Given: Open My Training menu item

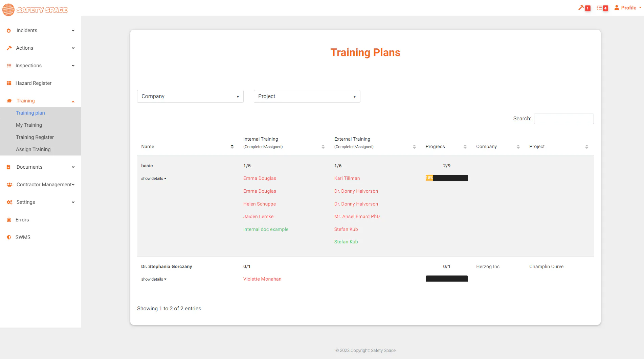Looking at the screenshot, I should point(29,125).
